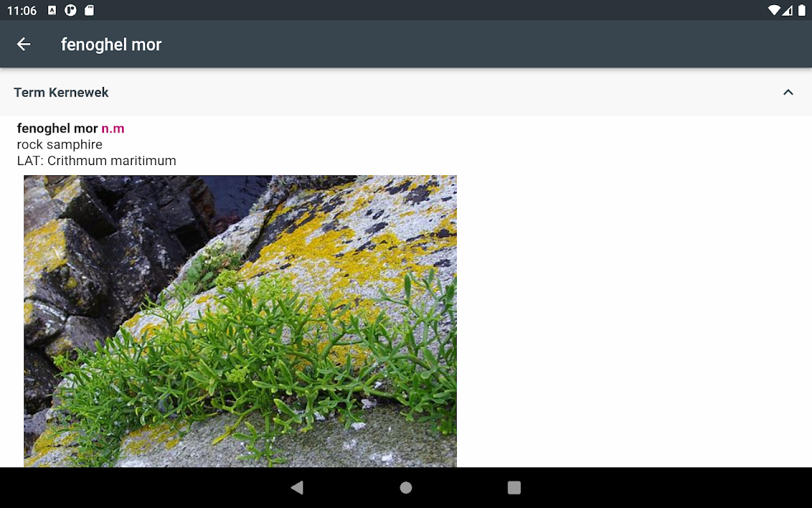Tap the cellular signal status icon
Viewport: 812px width, 508px height.
click(x=787, y=10)
